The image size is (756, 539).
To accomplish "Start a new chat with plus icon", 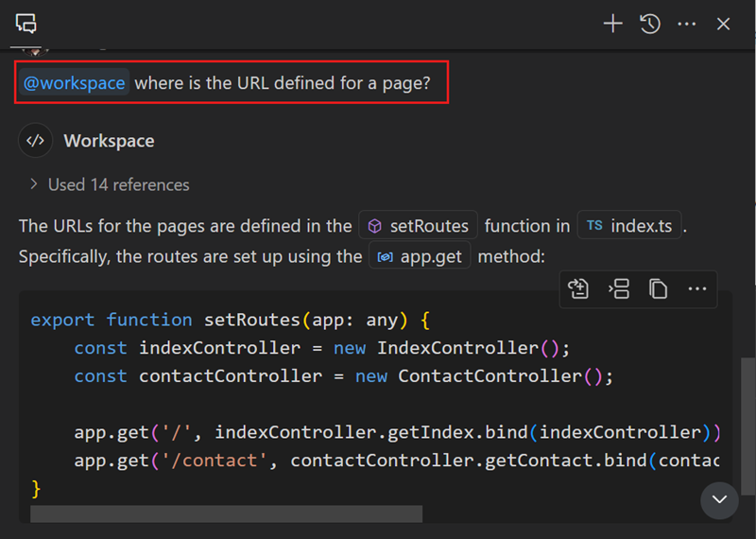I will click(613, 24).
